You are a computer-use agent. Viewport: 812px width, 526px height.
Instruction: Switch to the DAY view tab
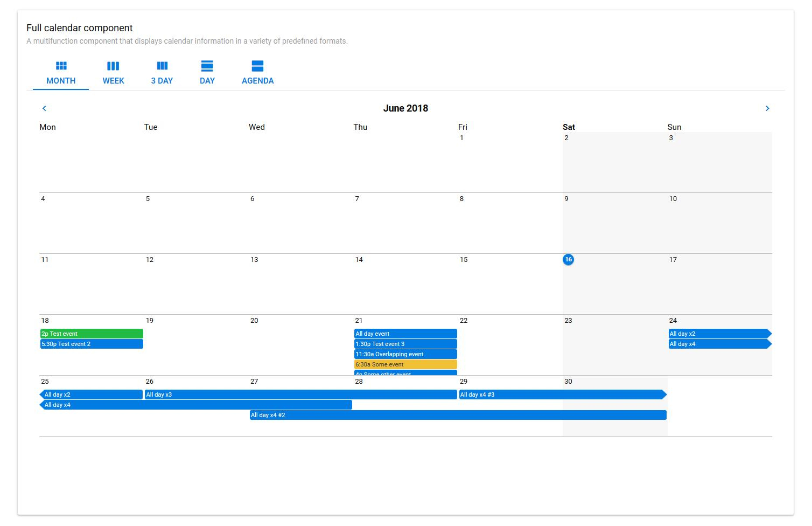click(x=207, y=73)
